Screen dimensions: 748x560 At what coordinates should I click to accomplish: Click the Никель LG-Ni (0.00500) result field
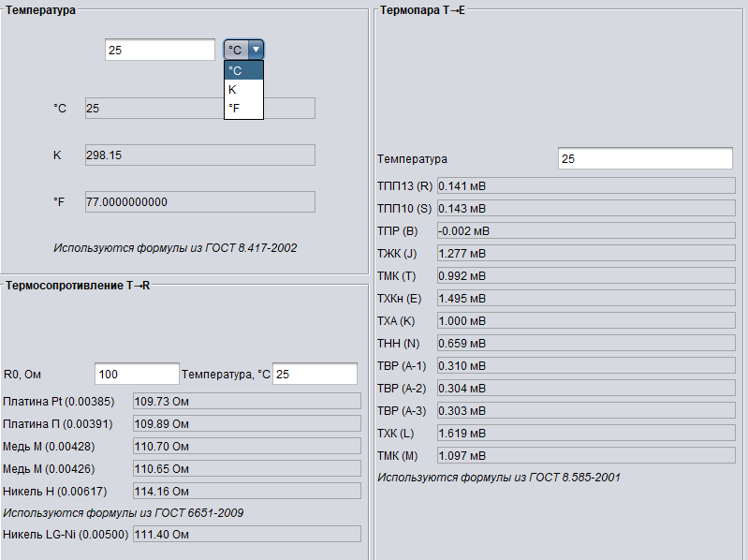[246, 535]
